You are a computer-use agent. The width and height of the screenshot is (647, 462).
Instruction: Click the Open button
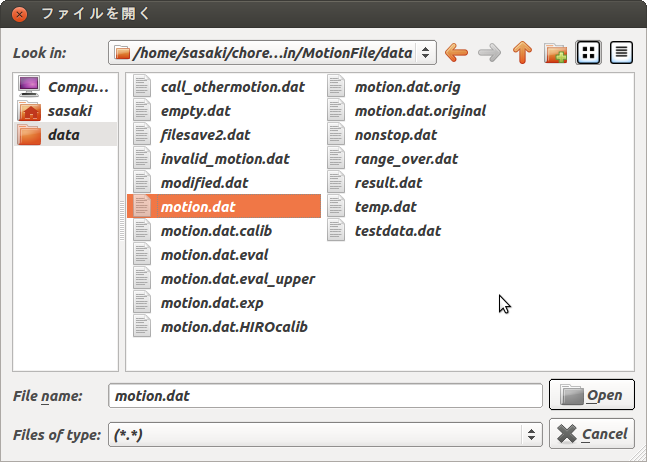click(x=592, y=395)
